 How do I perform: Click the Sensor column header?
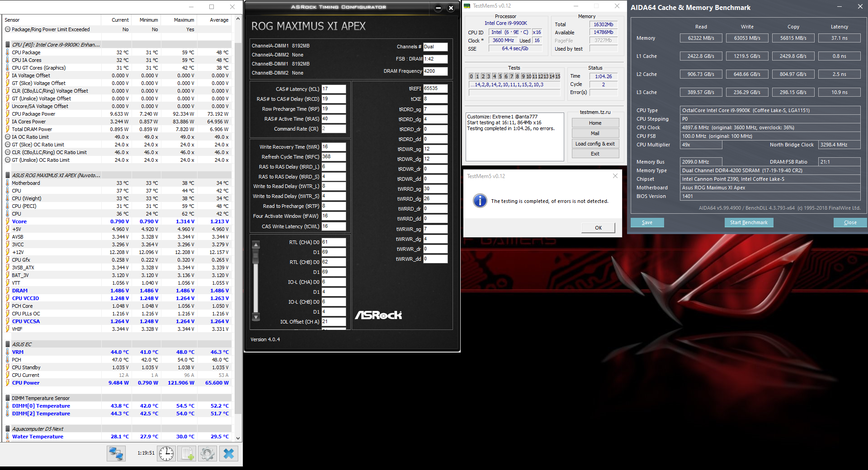pyautogui.click(x=52, y=20)
